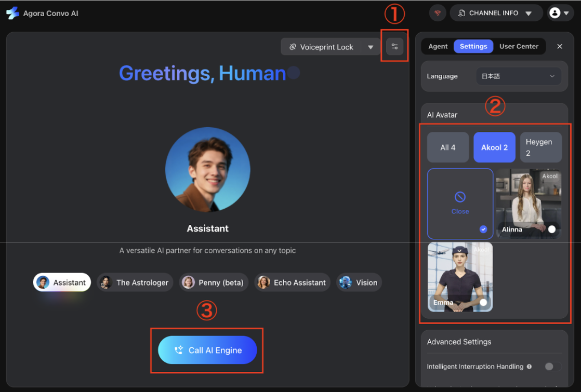The height and width of the screenshot is (392, 581).
Task: Choose the Close avatar option tile
Action: coord(460,204)
